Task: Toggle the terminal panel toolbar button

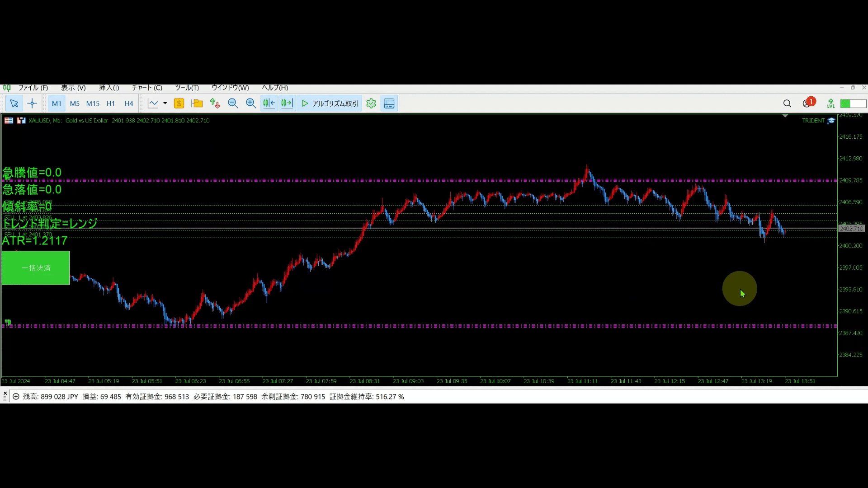Action: point(389,103)
